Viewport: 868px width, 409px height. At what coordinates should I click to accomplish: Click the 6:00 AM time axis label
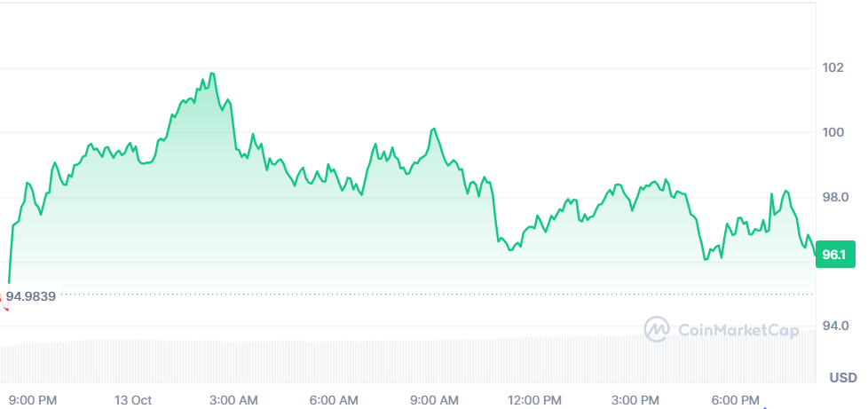coord(334,400)
